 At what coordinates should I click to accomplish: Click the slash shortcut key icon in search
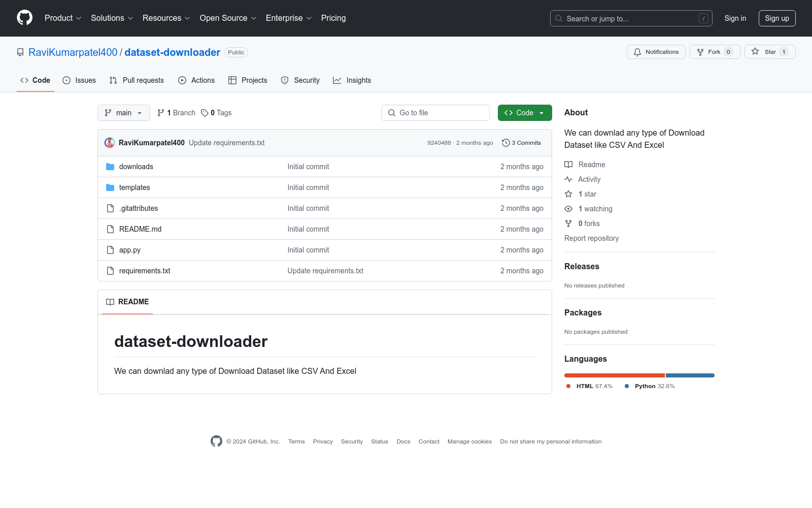[x=703, y=18]
